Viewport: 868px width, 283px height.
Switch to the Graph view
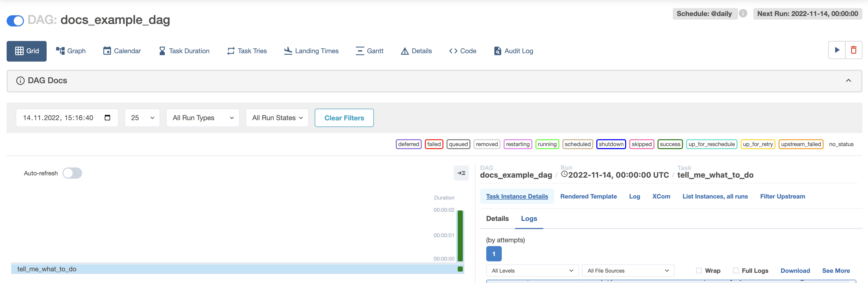pos(71,51)
